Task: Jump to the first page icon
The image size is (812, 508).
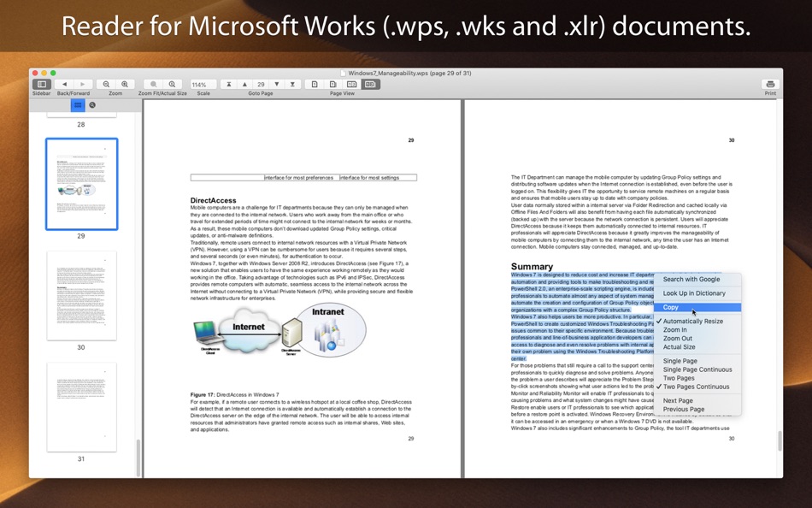Action: pyautogui.click(x=228, y=84)
